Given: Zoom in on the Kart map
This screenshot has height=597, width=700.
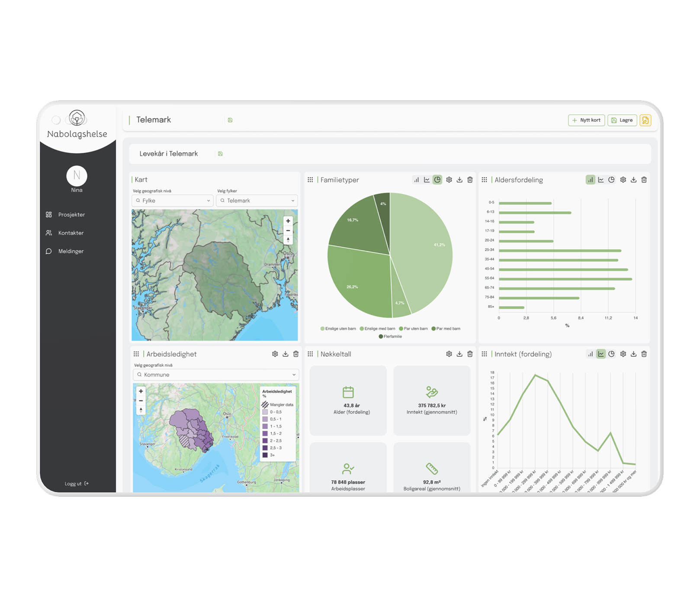Looking at the screenshot, I should click(x=288, y=221).
